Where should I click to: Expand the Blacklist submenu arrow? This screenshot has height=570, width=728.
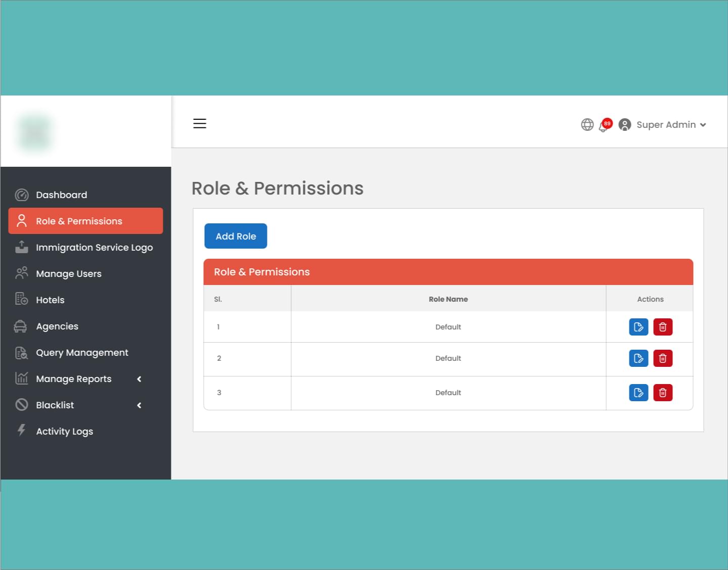click(x=139, y=405)
